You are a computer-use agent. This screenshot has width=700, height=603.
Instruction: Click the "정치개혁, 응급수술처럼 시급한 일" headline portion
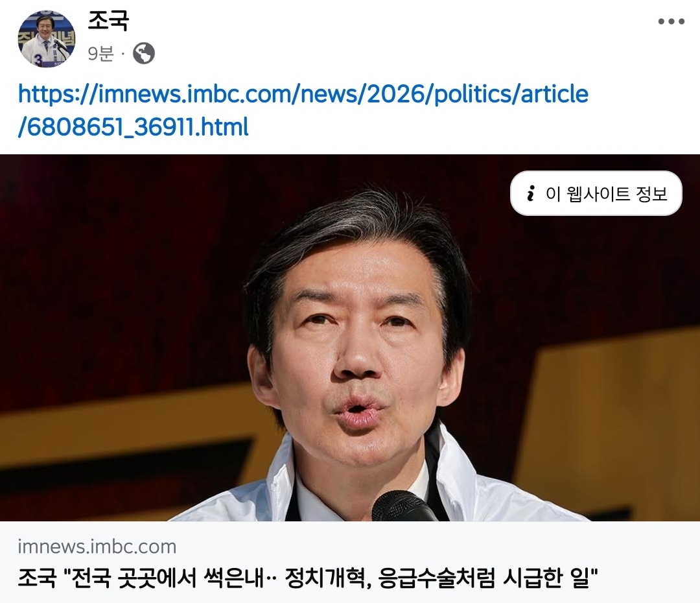click(441, 578)
